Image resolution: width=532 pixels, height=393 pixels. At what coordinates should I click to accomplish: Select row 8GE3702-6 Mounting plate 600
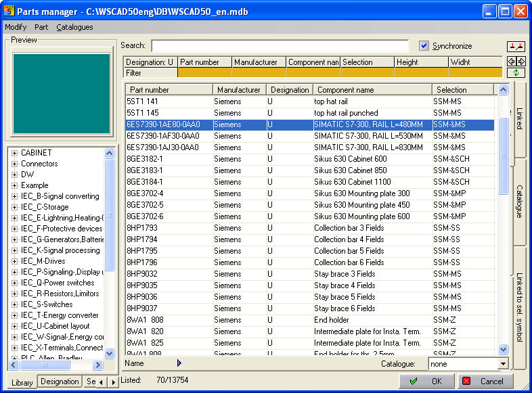pyautogui.click(x=310, y=216)
